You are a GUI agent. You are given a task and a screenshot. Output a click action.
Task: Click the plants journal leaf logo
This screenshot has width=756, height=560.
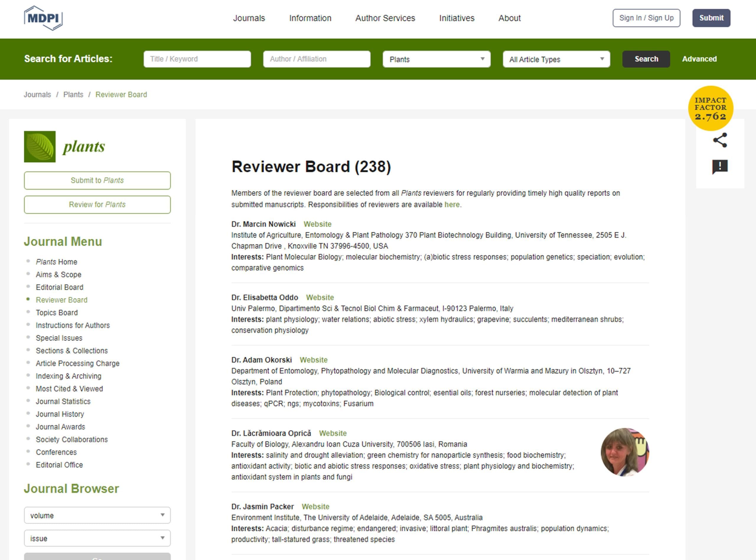point(40,147)
